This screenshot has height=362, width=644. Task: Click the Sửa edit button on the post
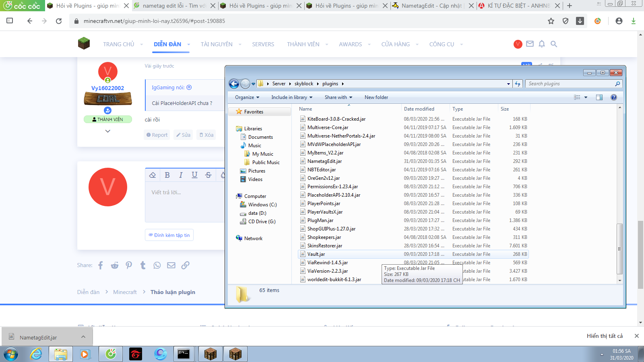[183, 135]
